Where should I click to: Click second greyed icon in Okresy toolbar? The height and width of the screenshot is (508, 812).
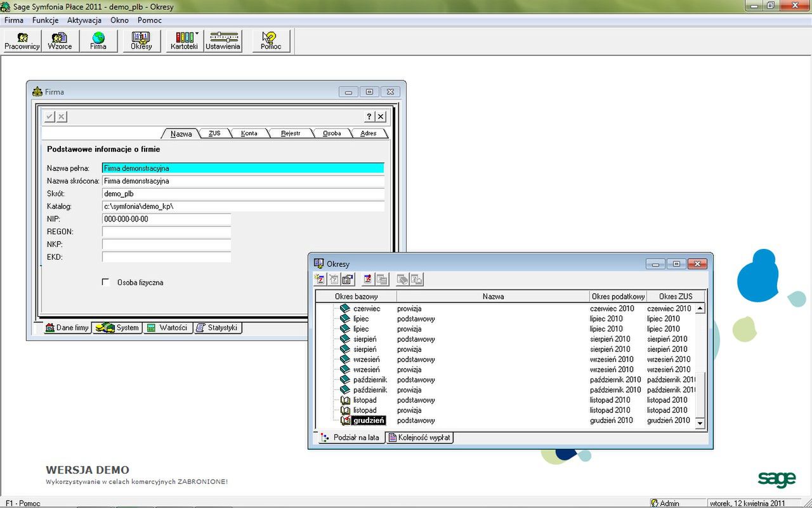click(x=334, y=279)
